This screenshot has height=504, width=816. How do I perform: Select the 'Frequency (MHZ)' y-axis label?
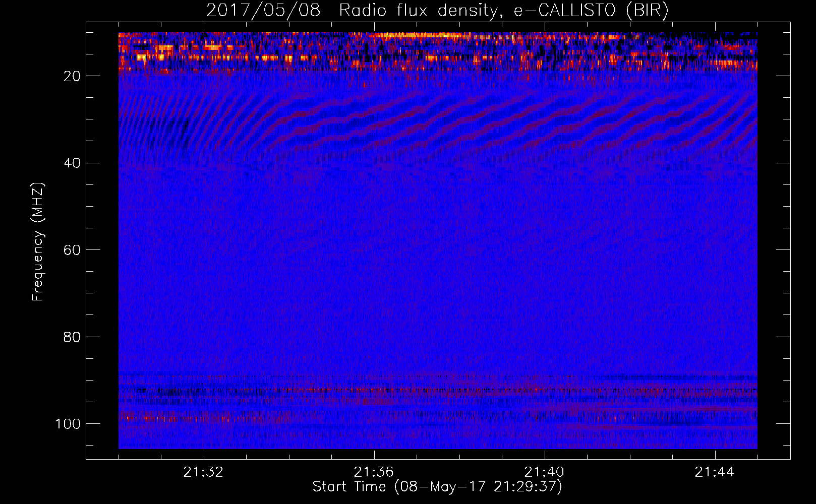(38, 241)
